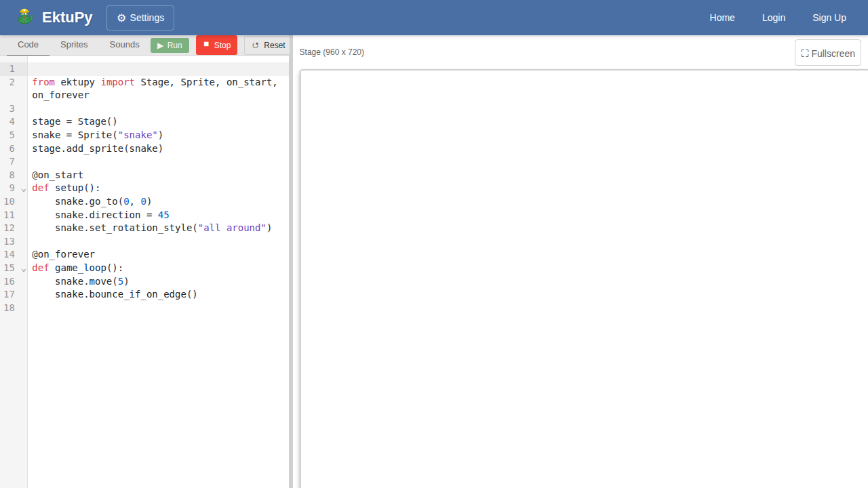Go to the Home page link
The height and width of the screenshot is (488, 868).
(x=722, y=18)
